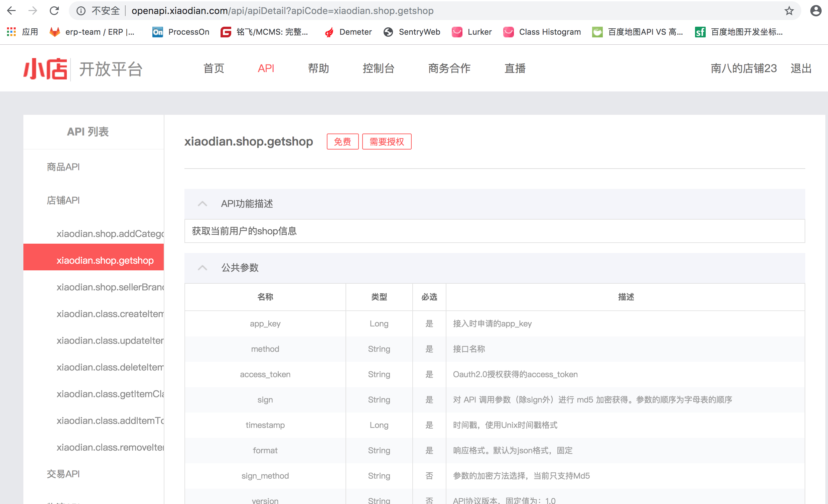
Task: Bookmark this page with star icon
Action: tap(789, 11)
